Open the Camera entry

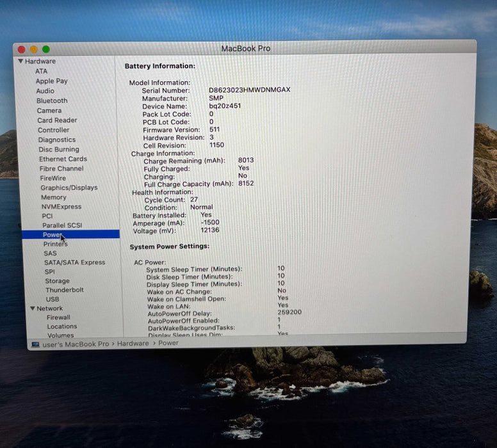coord(49,110)
